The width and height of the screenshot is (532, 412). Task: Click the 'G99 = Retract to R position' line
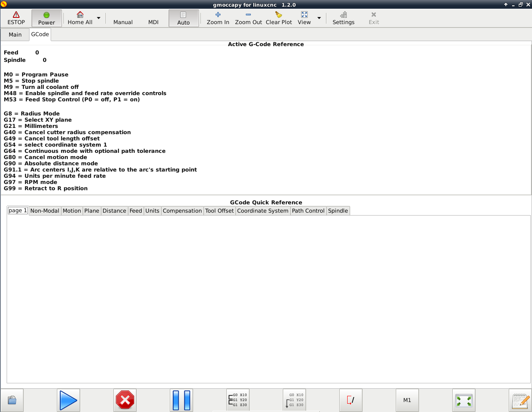[46, 189]
